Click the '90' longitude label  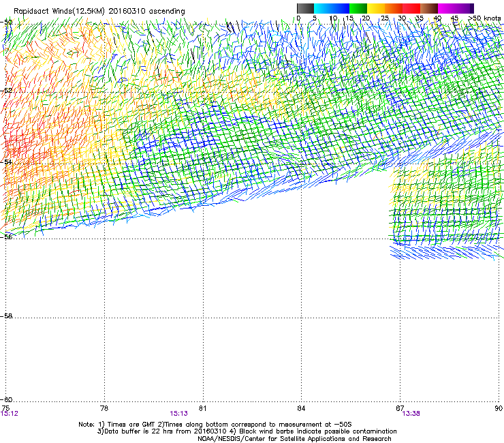pos(499,408)
